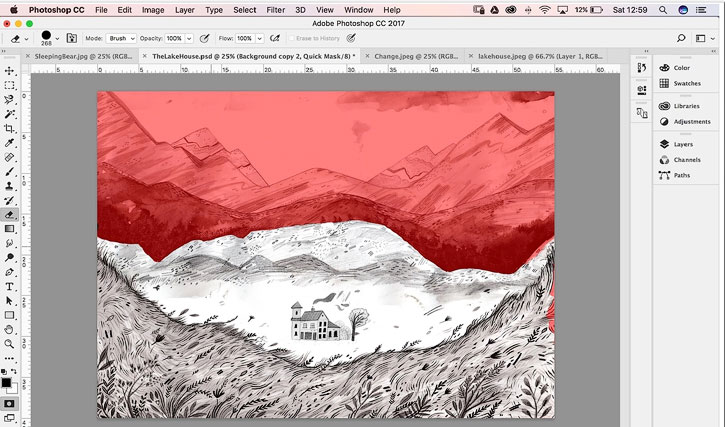This screenshot has width=725, height=427.
Task: Select the Clone Stamp tool
Action: click(9, 186)
